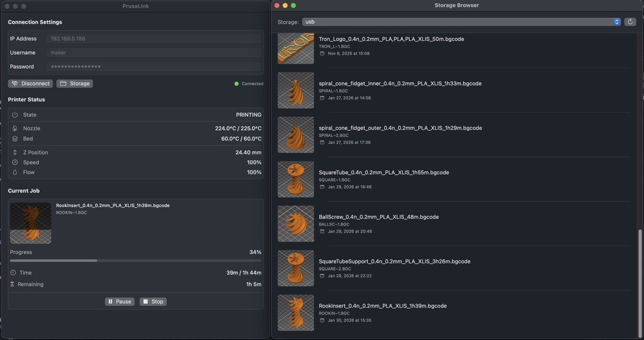
Task: Click the Current Job RookInsert preview thumbnail
Action: click(31, 223)
